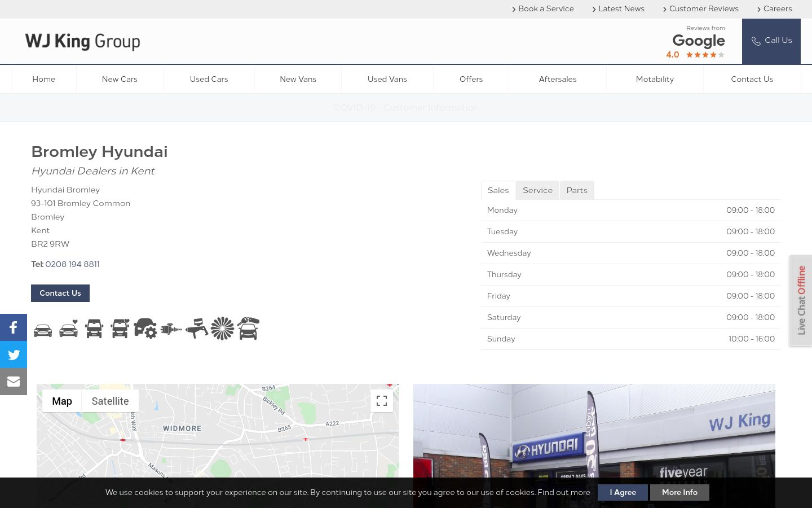Screen dimensions: 812x508
Task: Click the Bromley Hyundai heading
Action: tap(99, 151)
